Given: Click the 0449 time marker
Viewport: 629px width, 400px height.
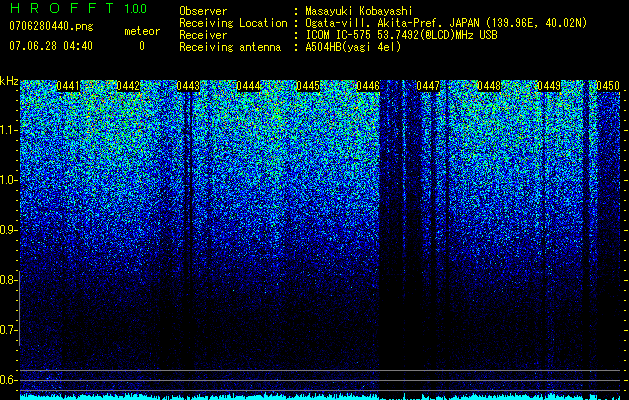Looking at the screenshot, I should 549,86.
